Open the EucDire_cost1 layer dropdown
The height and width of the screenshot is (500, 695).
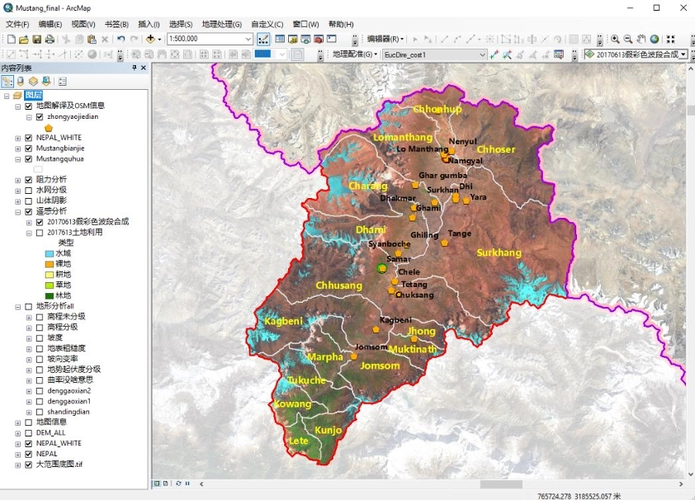[x=482, y=54]
